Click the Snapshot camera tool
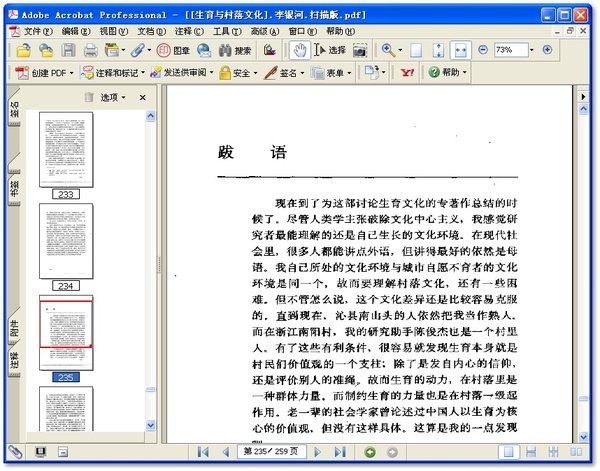600x471 pixels. [x=362, y=50]
